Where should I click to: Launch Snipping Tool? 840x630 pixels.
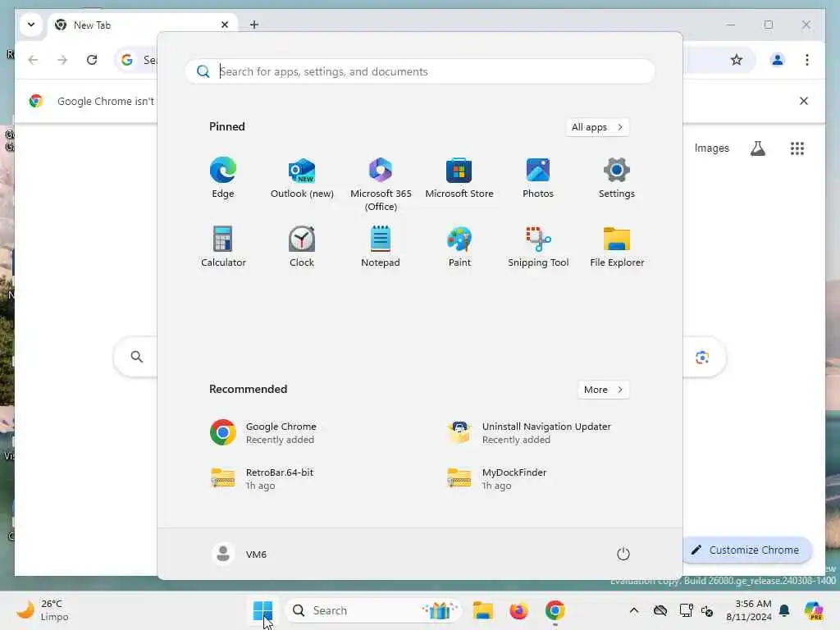538,246
